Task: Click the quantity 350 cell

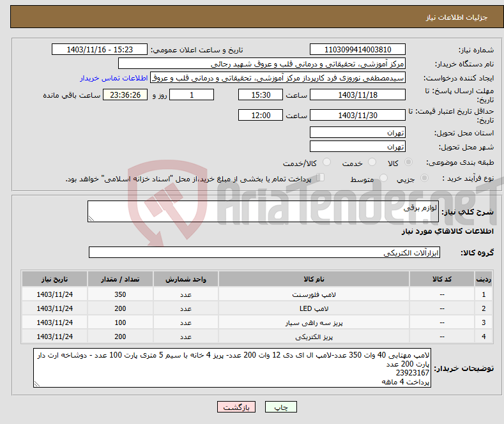Action: click(120, 294)
